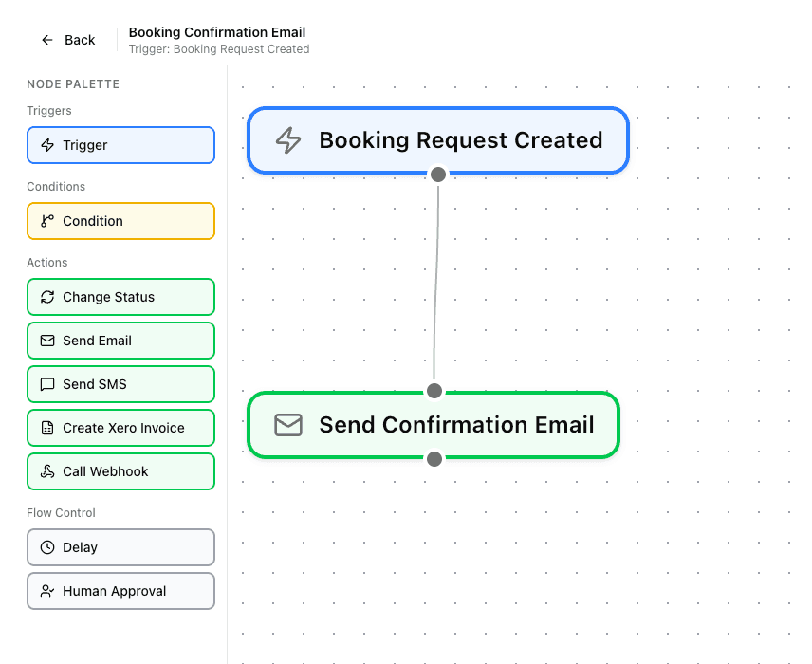Select the person icon on Human Approval item
This screenshot has width=812, height=664.
[46, 591]
